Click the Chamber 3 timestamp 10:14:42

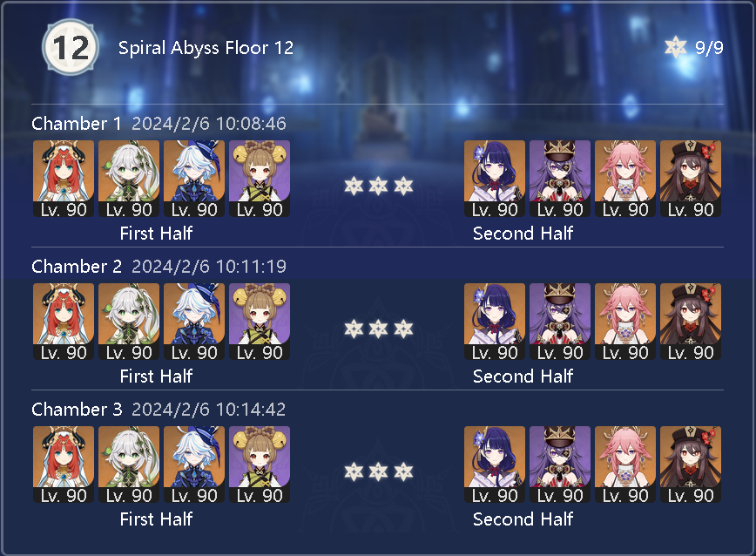(251, 410)
